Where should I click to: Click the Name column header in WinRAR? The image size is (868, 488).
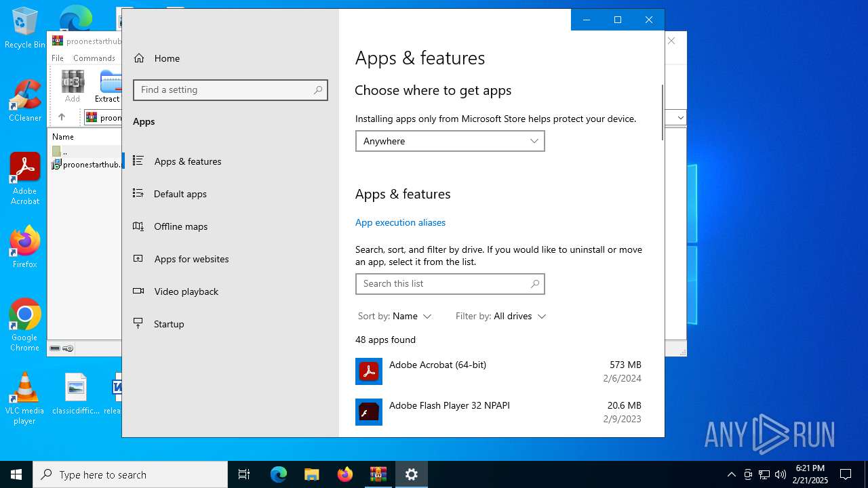click(63, 136)
